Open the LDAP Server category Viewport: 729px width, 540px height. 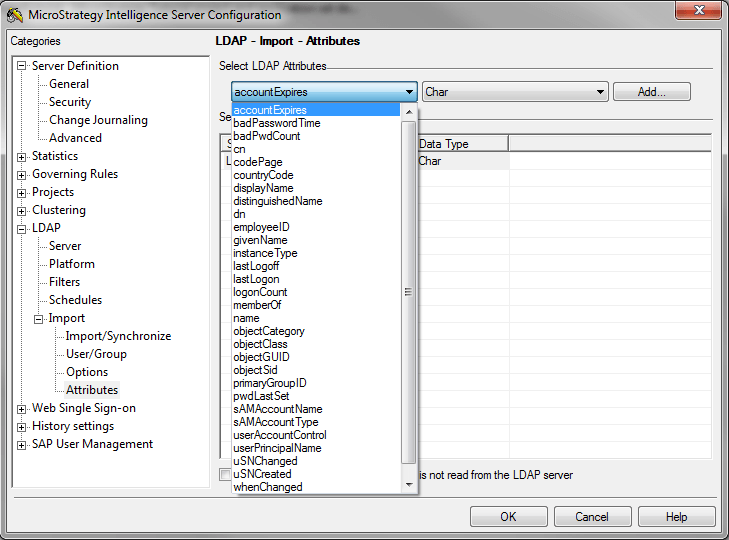coord(65,246)
